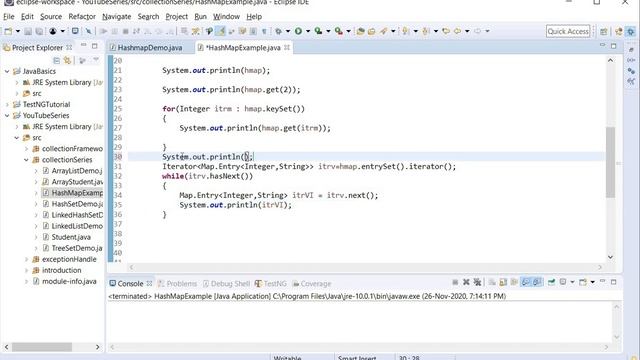Open the Open Console dropdown arrow
Viewport: 640px width, 360px height.
(x=593, y=282)
